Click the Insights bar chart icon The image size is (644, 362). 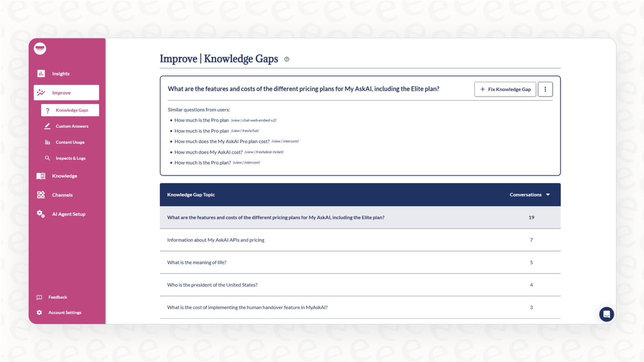(x=41, y=74)
